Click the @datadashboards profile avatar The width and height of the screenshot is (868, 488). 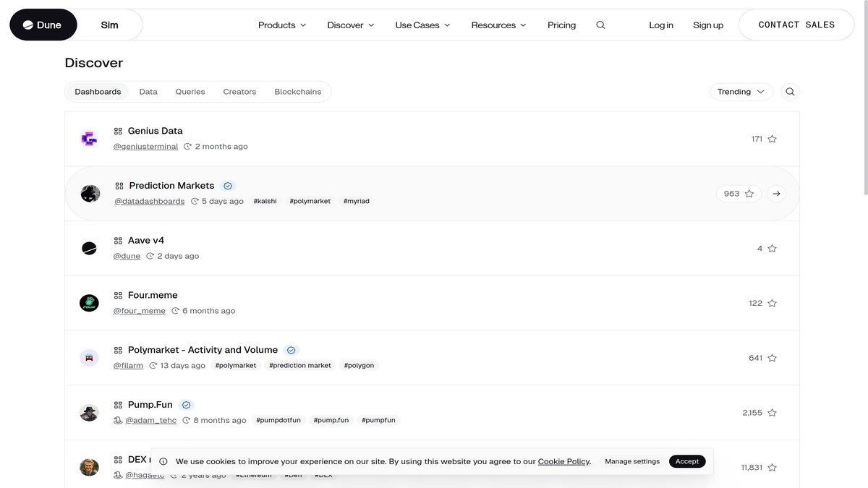[x=90, y=192]
